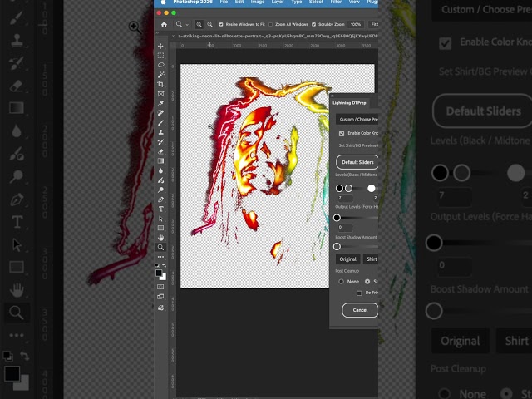The width and height of the screenshot is (532, 399).
Task: Click the Default Sliders button
Action: tap(357, 162)
